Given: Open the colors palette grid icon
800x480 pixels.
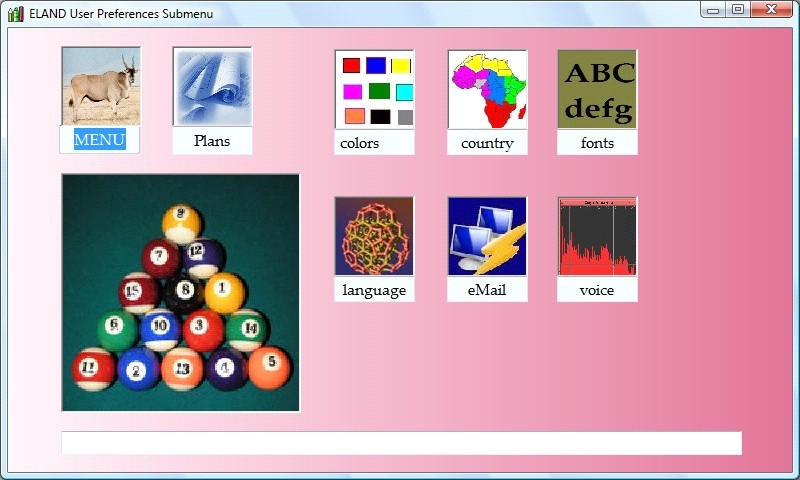Looking at the screenshot, I should [x=374, y=89].
